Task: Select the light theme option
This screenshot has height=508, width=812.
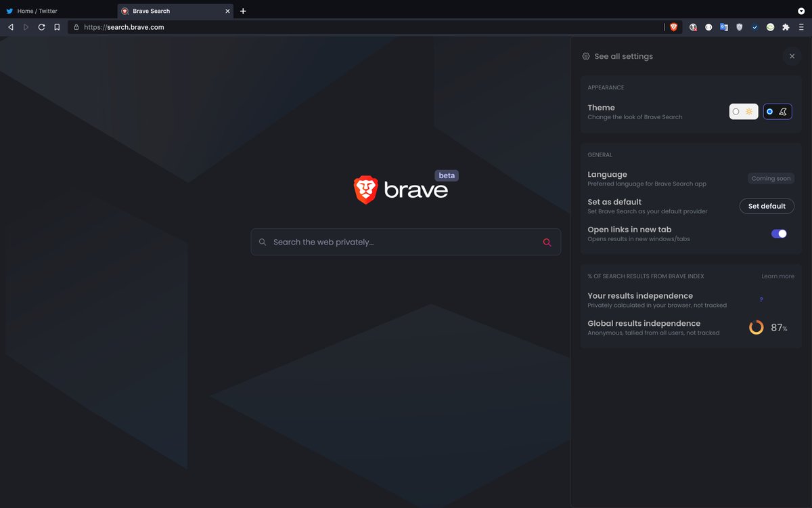Action: (x=744, y=111)
